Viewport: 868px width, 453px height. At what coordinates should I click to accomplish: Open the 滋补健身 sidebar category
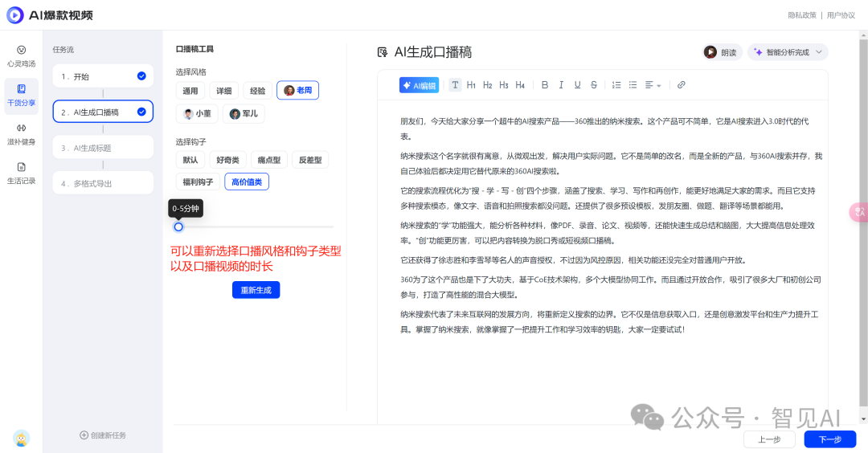[21, 134]
